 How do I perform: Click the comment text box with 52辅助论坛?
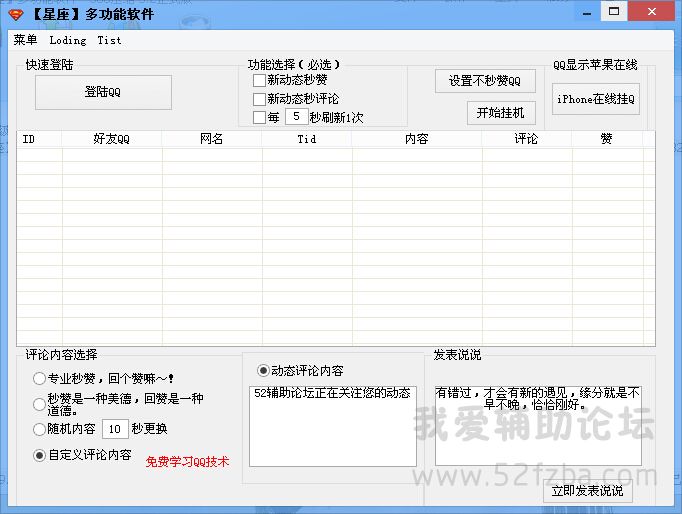click(333, 426)
